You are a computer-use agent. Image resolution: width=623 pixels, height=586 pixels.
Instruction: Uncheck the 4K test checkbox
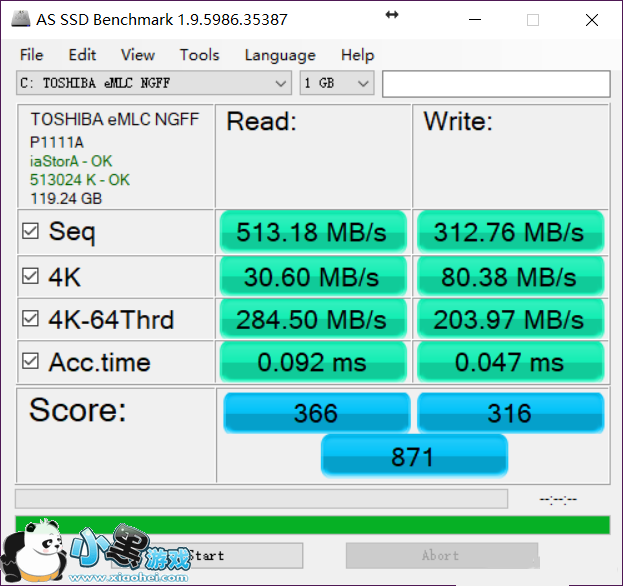tap(30, 276)
